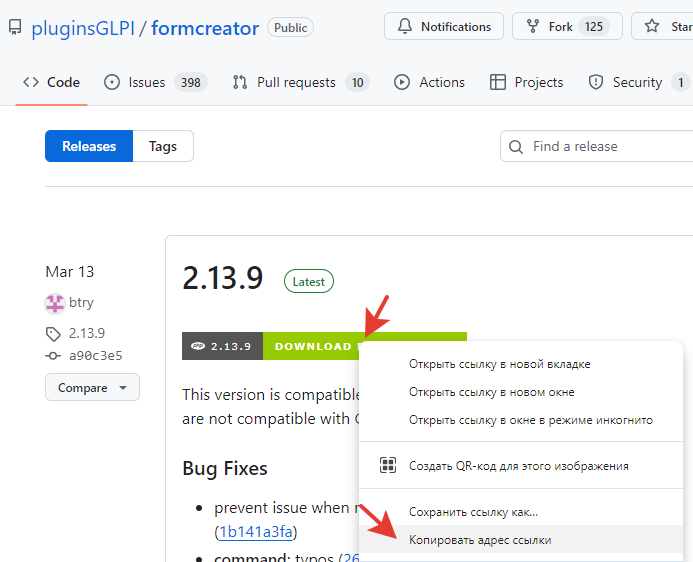
Task: Choose 'Копировать адрес ссылки'
Action: point(521,539)
